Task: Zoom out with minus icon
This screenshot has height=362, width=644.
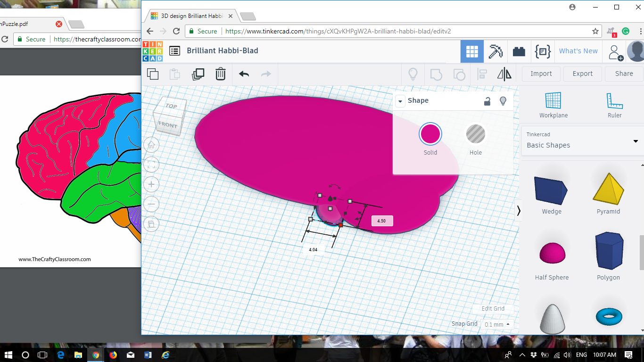Action: pos(151,204)
